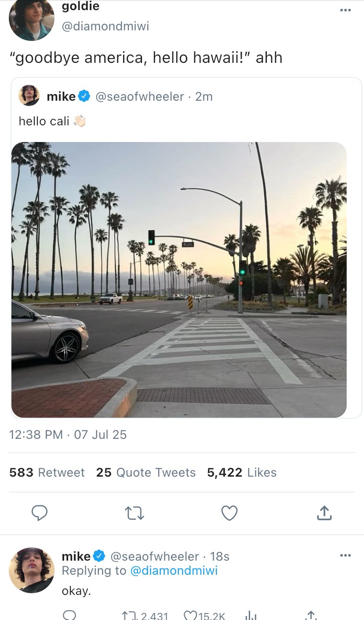The image size is (364, 620).
Task: Open the @diamondmiwi link in Replying to
Action: coord(174,570)
